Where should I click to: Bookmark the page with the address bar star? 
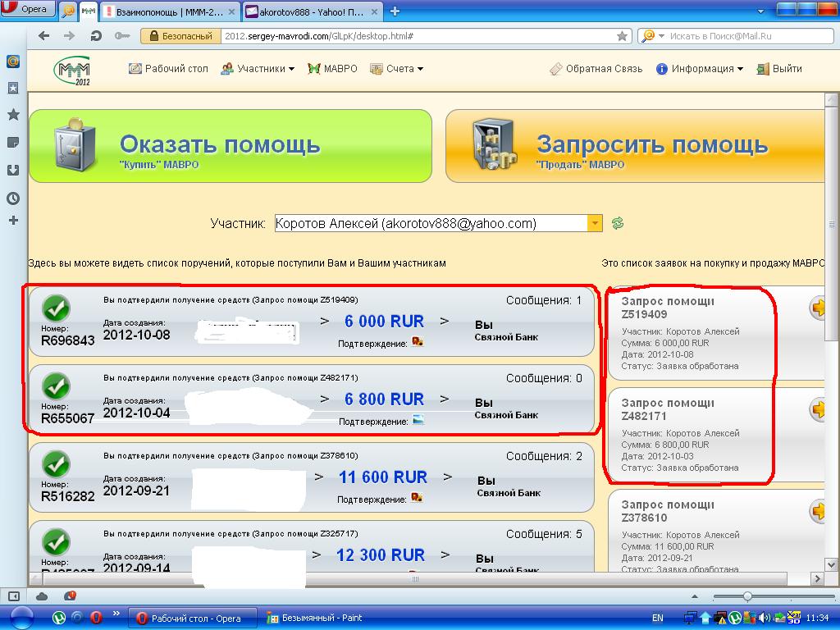pos(622,36)
